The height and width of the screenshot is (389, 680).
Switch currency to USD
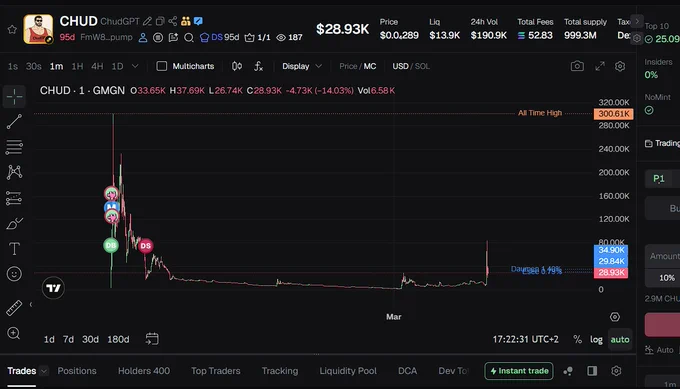pos(400,66)
